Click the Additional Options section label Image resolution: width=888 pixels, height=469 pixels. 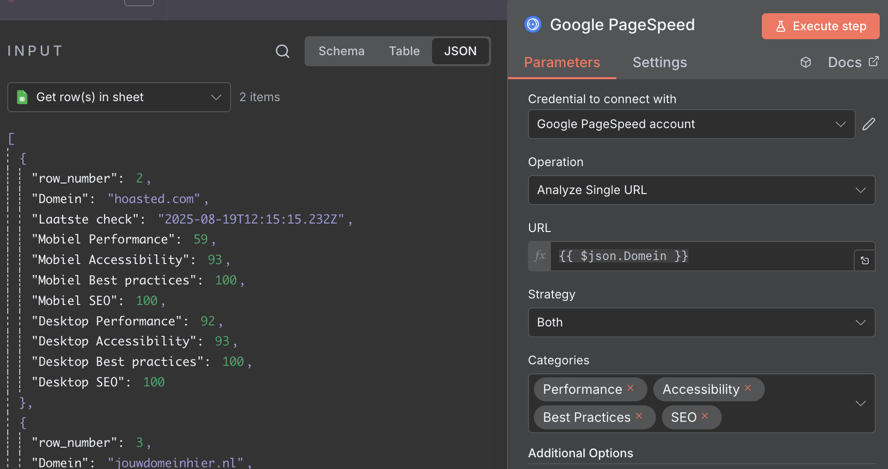580,453
